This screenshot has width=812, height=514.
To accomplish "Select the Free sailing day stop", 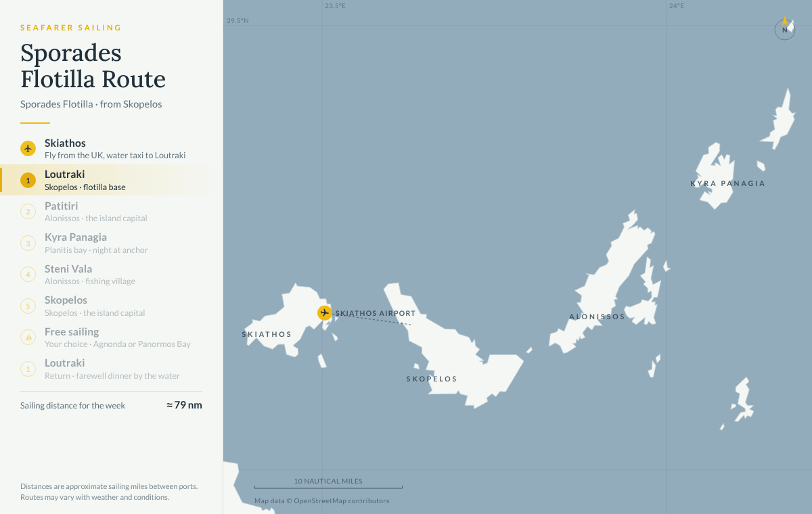I will click(106, 337).
